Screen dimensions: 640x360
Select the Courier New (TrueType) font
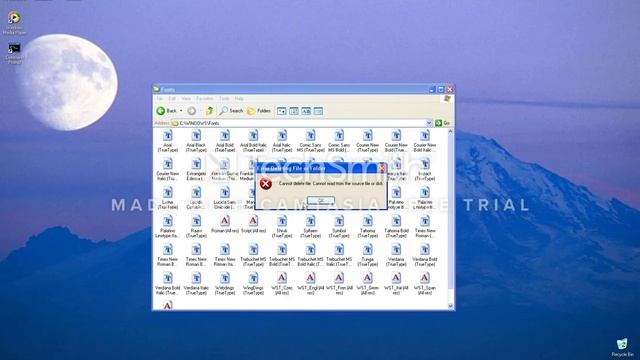(x=368, y=141)
